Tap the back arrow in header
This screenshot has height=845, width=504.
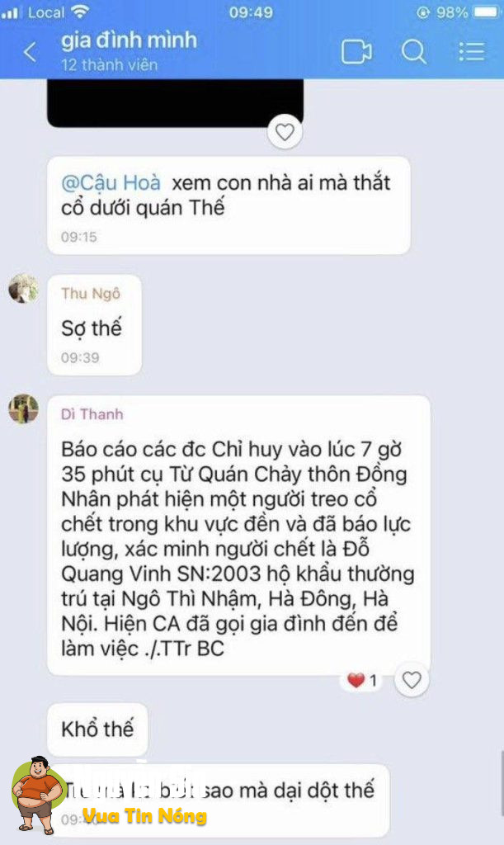(31, 52)
